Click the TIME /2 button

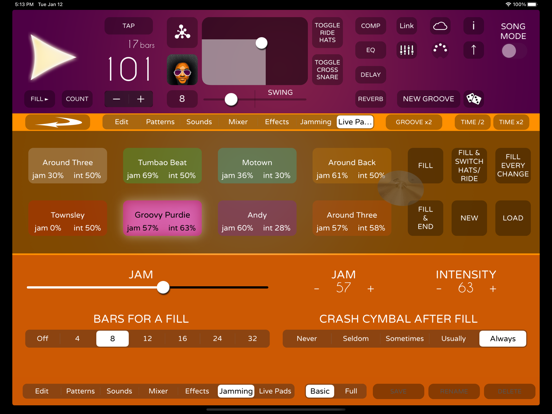(x=472, y=122)
